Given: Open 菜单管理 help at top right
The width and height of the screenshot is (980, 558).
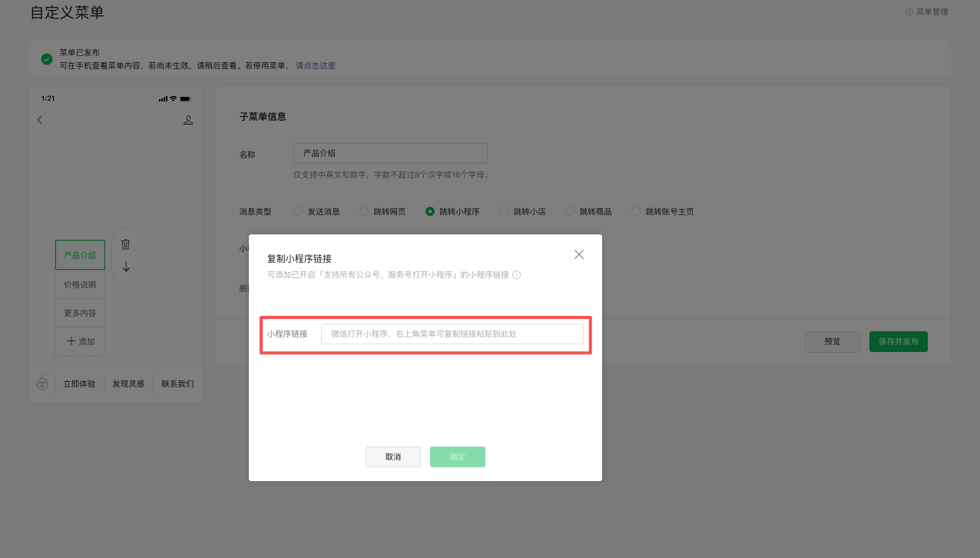Looking at the screenshot, I should tap(927, 12).
